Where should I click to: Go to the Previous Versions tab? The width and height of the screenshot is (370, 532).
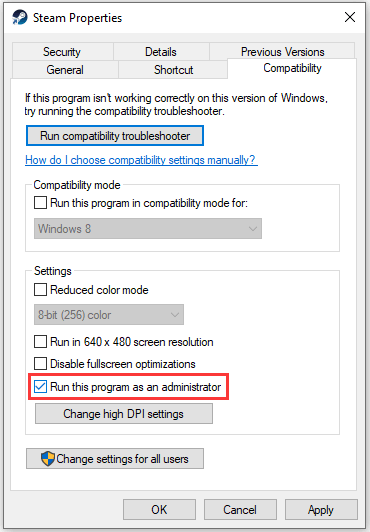click(282, 52)
